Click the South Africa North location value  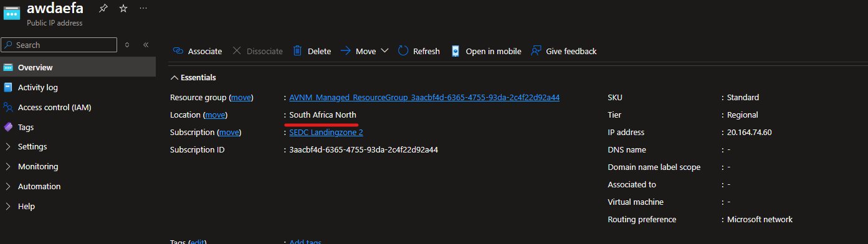click(323, 115)
